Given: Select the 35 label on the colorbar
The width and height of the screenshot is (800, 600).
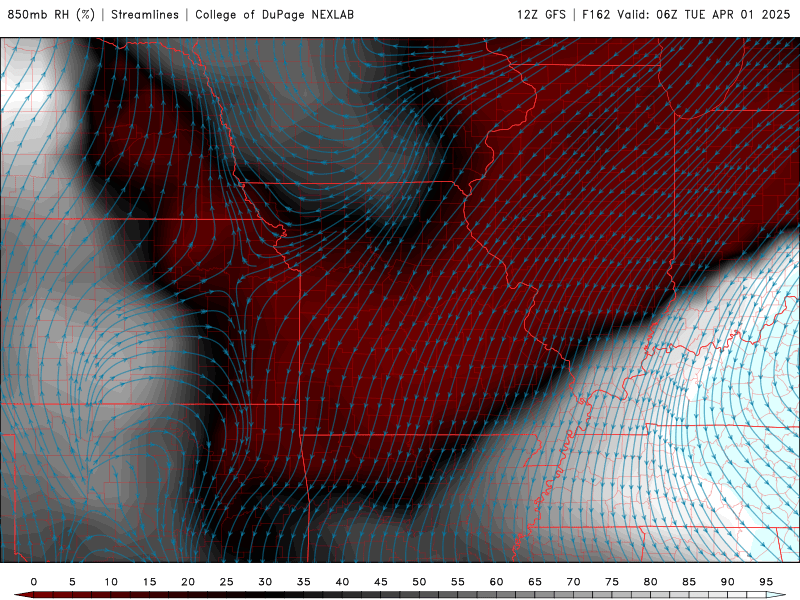Looking at the screenshot, I should [304, 582].
